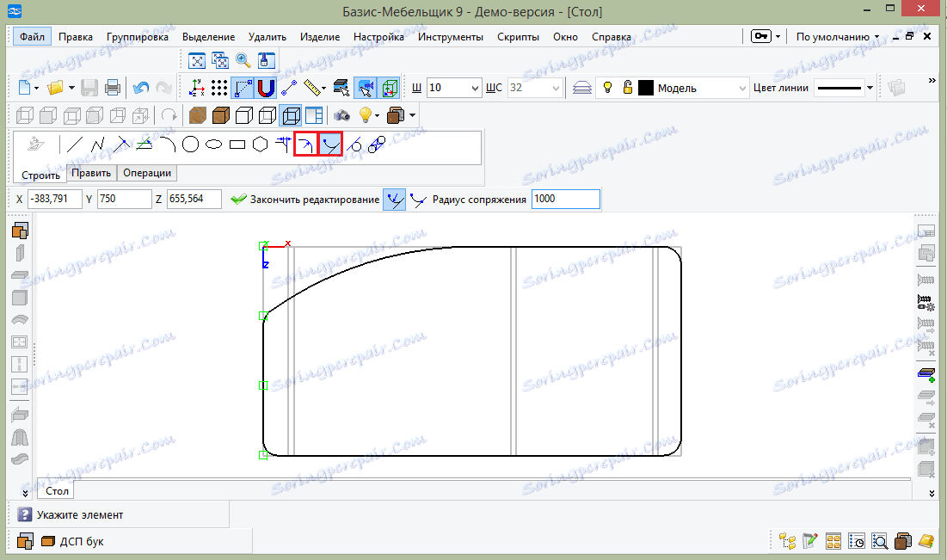Open the ШС 32 dropdown
947x560 pixels.
click(556, 89)
